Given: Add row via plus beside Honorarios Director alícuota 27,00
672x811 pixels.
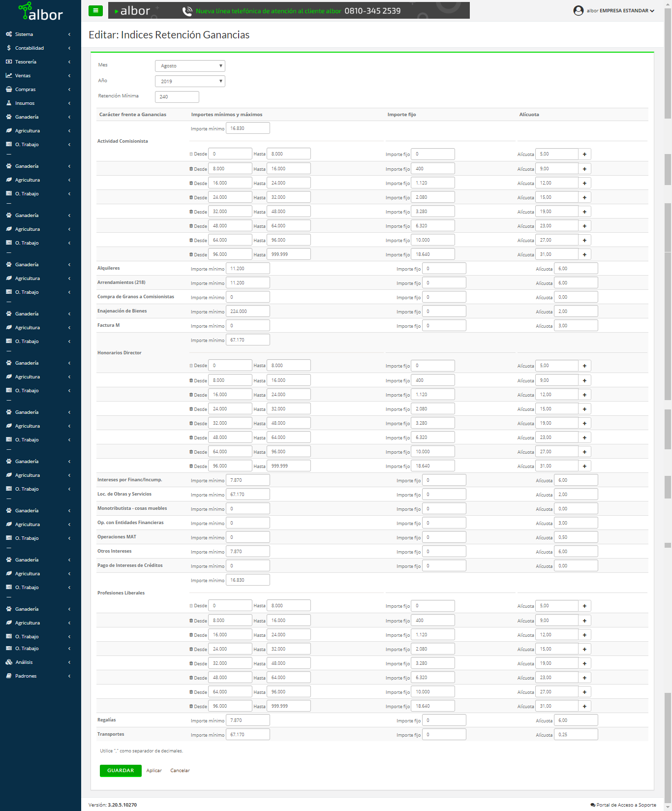Looking at the screenshot, I should (584, 452).
